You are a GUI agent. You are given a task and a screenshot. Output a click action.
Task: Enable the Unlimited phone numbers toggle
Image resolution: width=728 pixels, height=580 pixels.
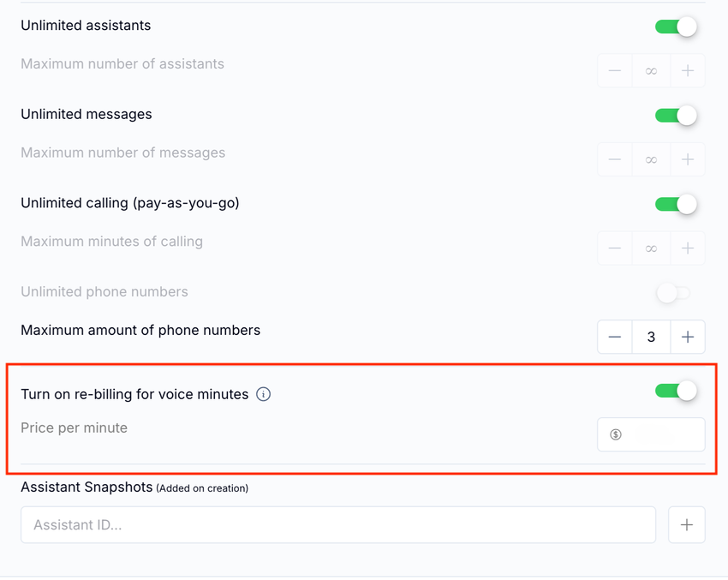coord(672,293)
